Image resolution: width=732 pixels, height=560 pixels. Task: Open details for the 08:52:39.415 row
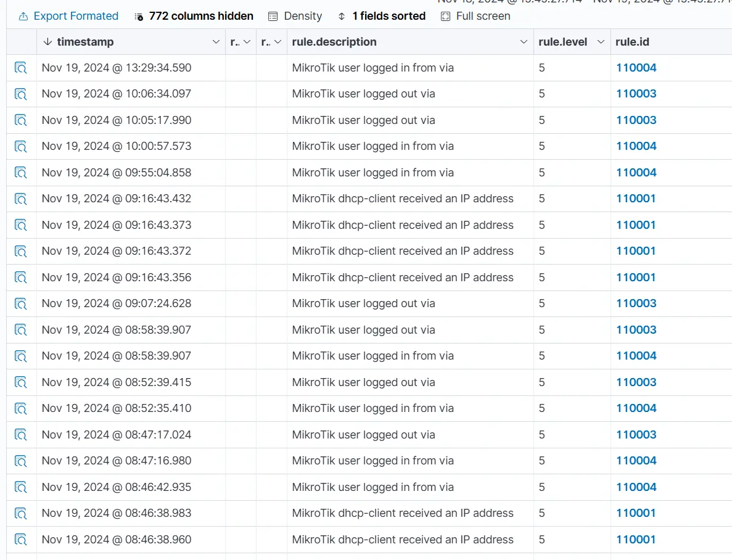click(x=21, y=382)
